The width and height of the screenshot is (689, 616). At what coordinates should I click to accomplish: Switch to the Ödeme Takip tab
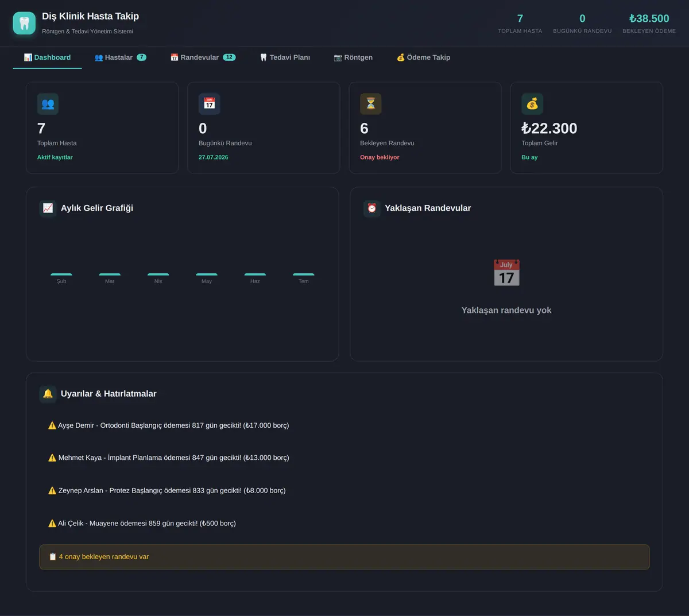pos(423,57)
